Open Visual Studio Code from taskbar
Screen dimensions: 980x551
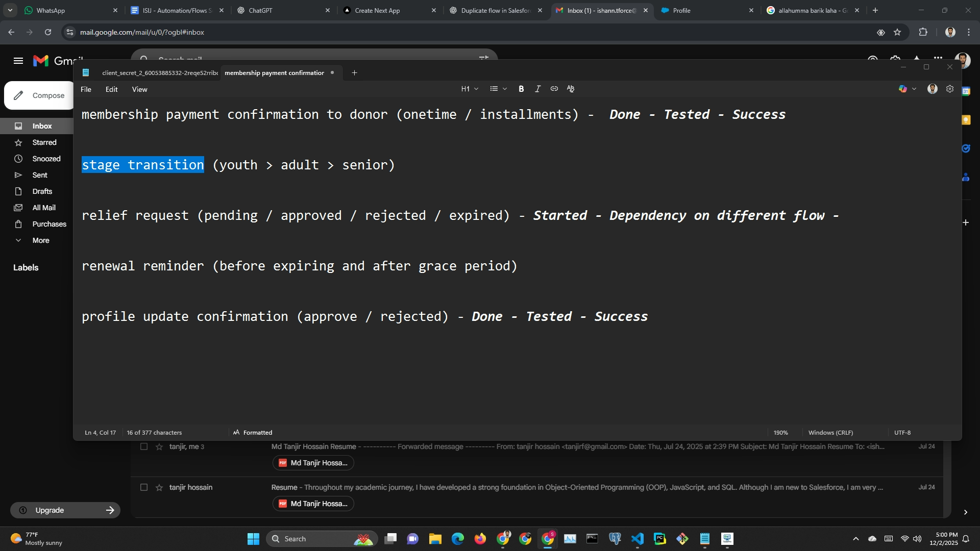(x=637, y=539)
